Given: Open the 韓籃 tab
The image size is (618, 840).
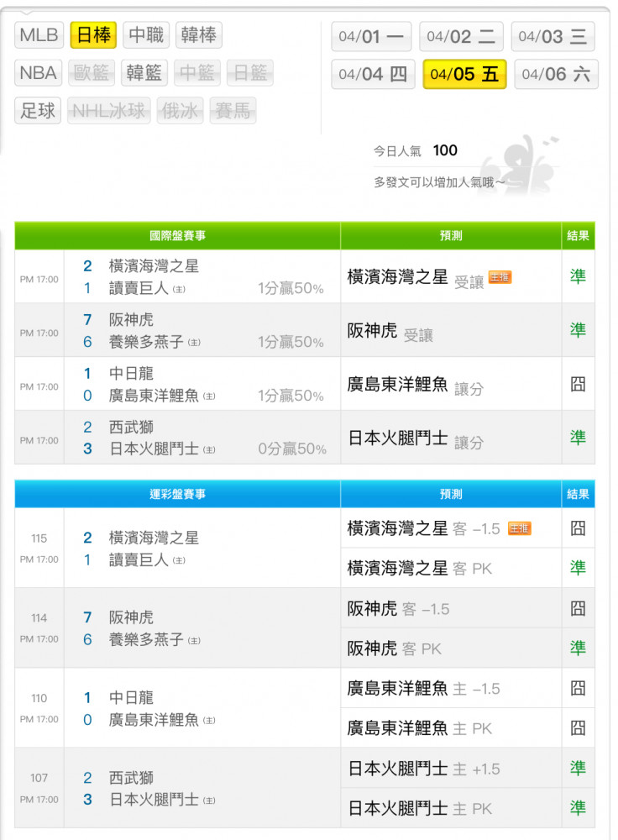Looking at the screenshot, I should [144, 73].
